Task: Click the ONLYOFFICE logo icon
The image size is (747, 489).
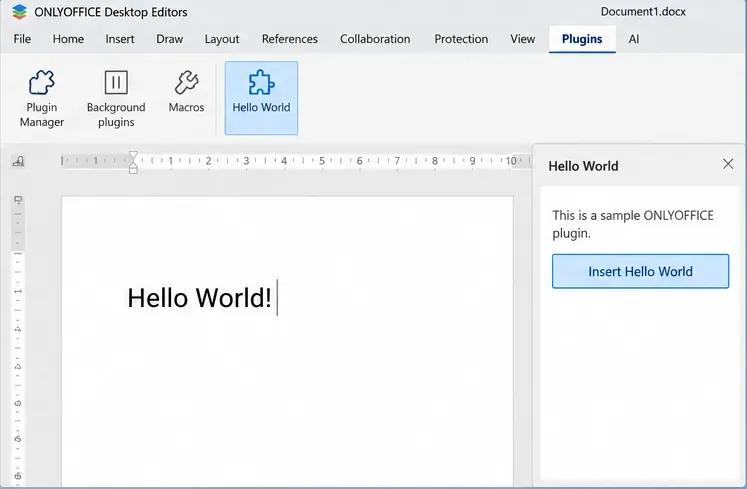Action: click(x=20, y=12)
